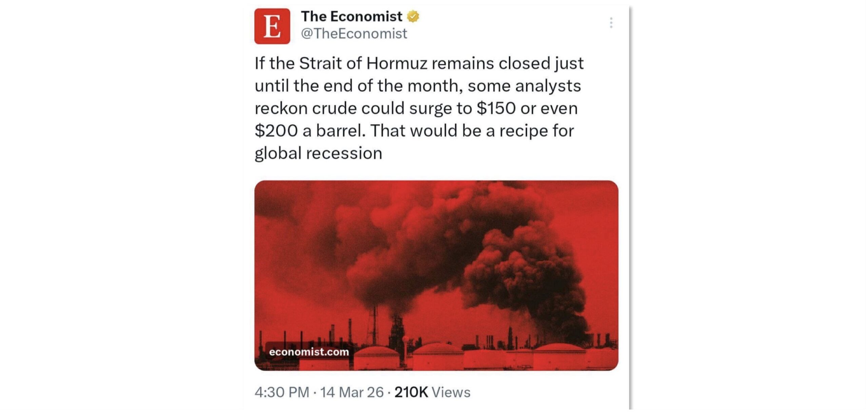Click the phrase global recession
868x415 pixels.
pos(318,153)
